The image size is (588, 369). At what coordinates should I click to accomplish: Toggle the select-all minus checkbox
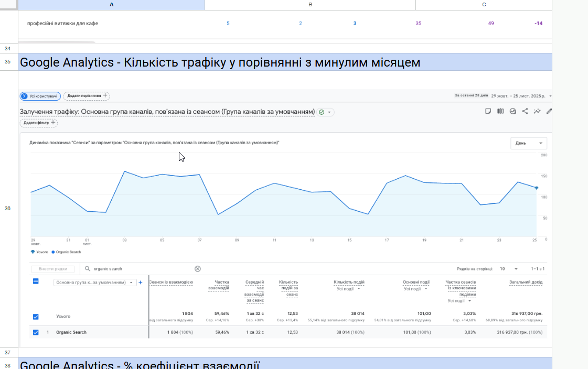point(36,281)
